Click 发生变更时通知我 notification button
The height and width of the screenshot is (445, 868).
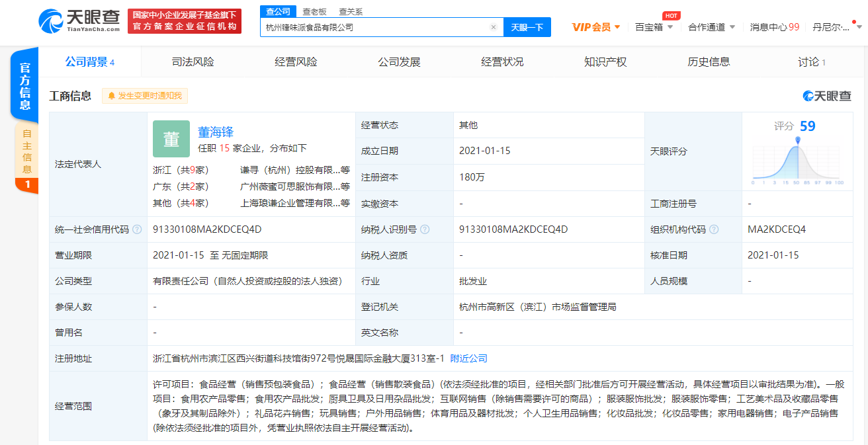tap(145, 96)
